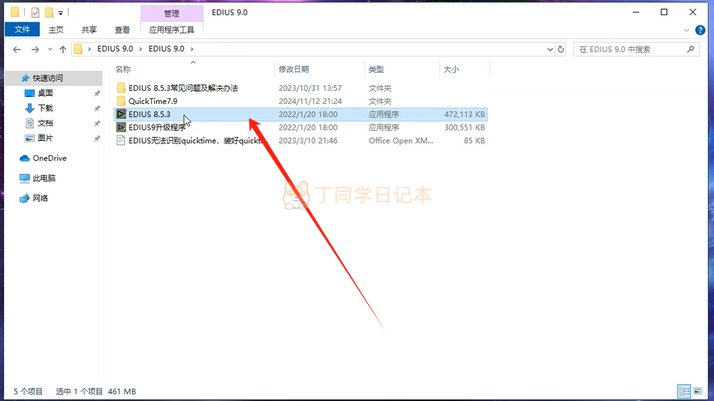Screen dimensions: 714x401
Task: Switch to the 主页 ribbon tab
Action: (x=56, y=30)
